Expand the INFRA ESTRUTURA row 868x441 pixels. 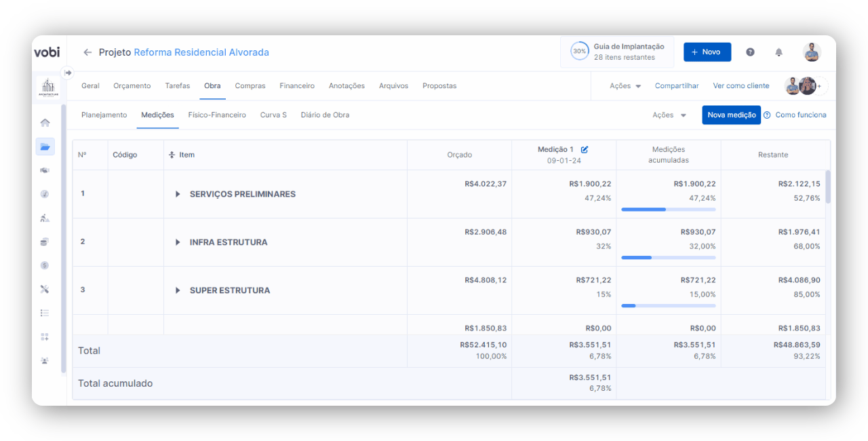point(178,242)
